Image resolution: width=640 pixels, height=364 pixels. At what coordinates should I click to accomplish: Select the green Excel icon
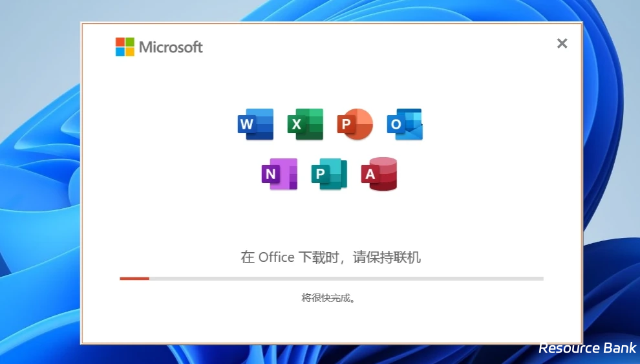coord(305,124)
